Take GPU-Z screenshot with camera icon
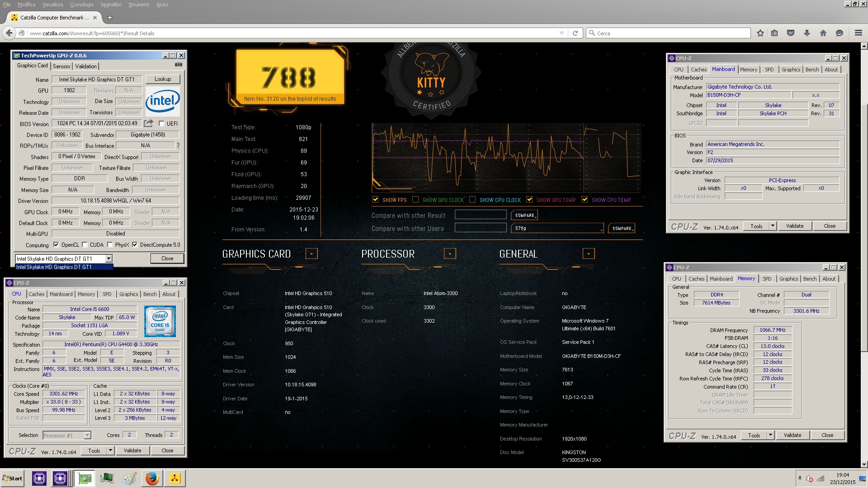The width and height of the screenshot is (868, 488). 179,65
